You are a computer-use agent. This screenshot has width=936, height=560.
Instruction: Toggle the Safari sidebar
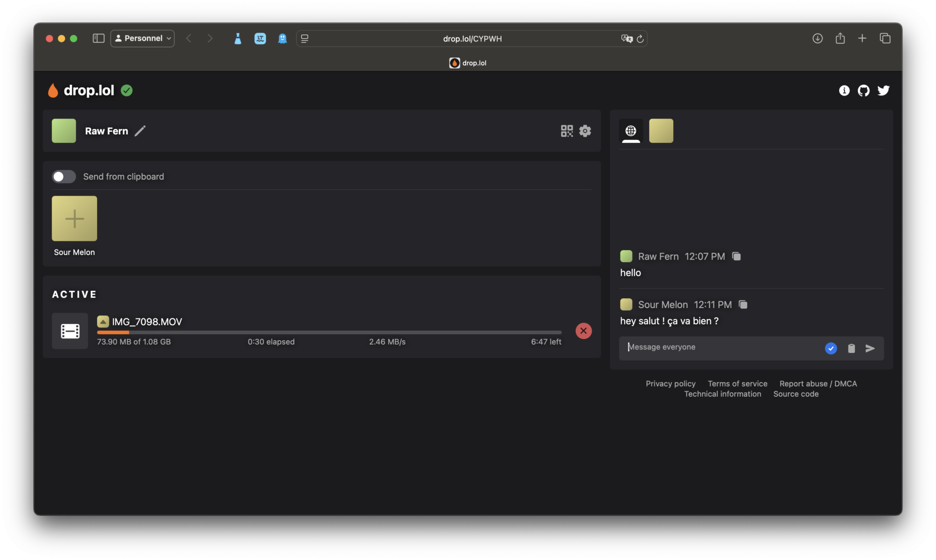click(98, 38)
